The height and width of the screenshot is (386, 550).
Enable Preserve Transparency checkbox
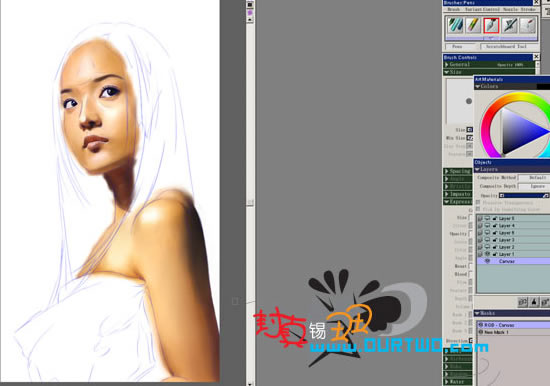pos(478,203)
